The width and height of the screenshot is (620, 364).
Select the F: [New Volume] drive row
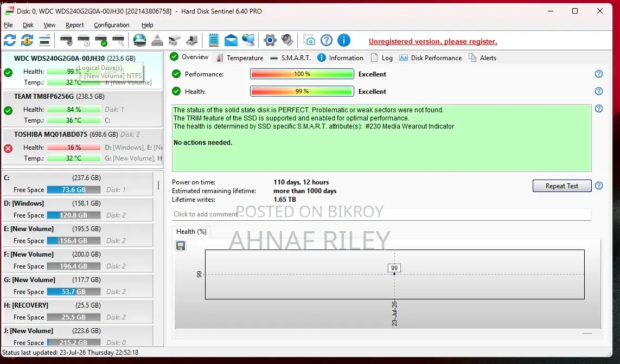(78, 260)
